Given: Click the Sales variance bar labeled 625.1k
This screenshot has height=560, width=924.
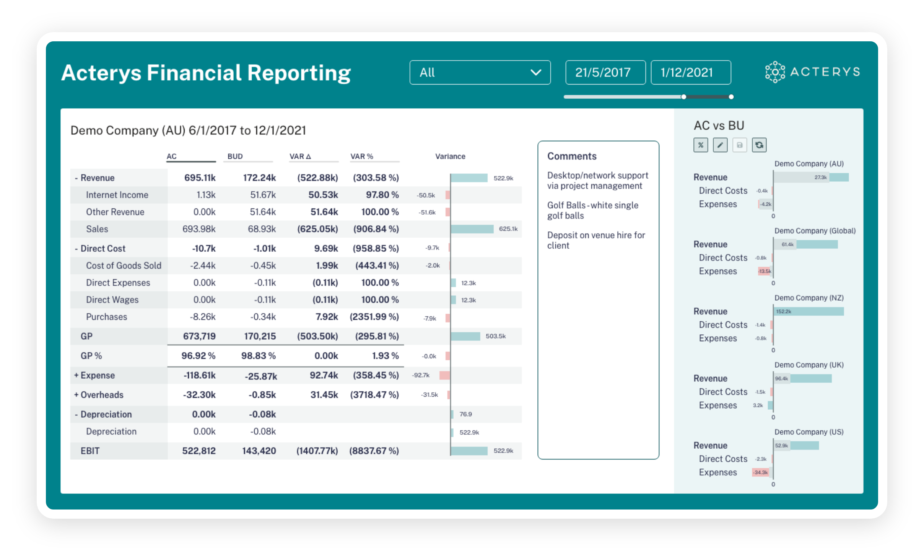Looking at the screenshot, I should (472, 229).
